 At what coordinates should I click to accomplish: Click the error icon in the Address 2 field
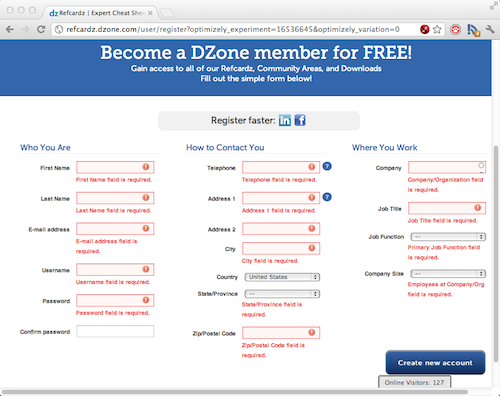pyautogui.click(x=312, y=228)
